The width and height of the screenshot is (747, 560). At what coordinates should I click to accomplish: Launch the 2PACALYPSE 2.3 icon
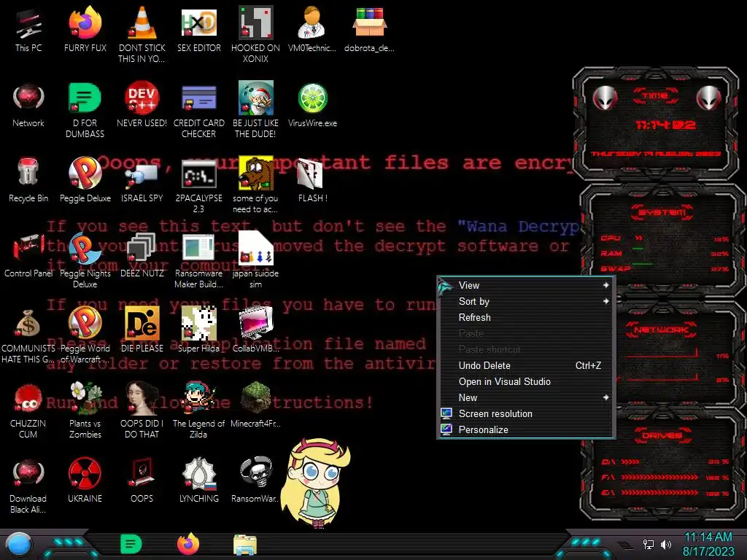[198, 184]
